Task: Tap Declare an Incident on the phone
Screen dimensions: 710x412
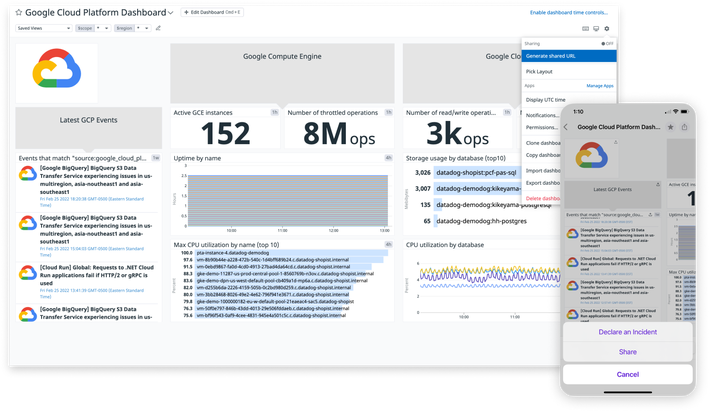Action: click(627, 332)
